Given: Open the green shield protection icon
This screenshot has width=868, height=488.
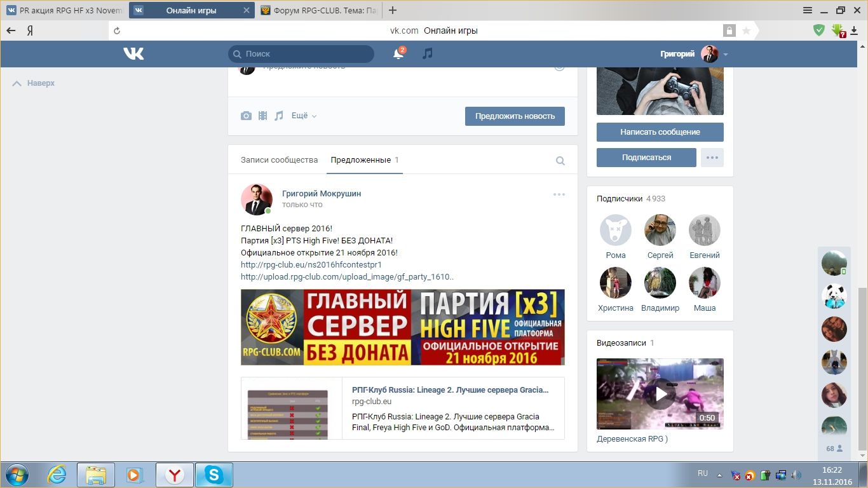Looking at the screenshot, I should click(820, 30).
